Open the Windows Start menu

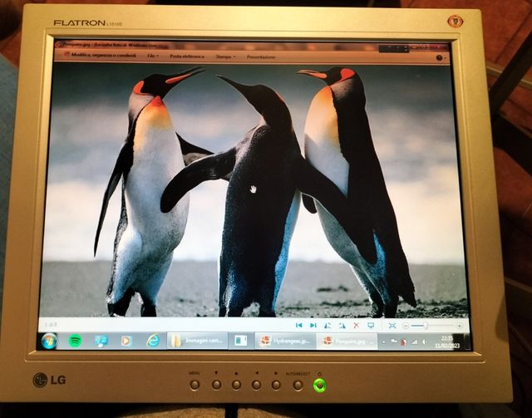click(49, 341)
